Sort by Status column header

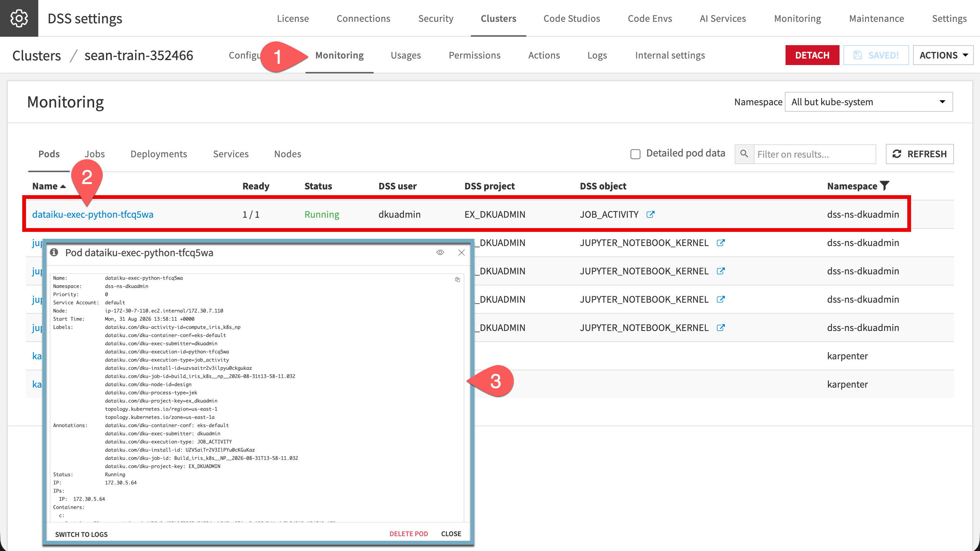[318, 186]
